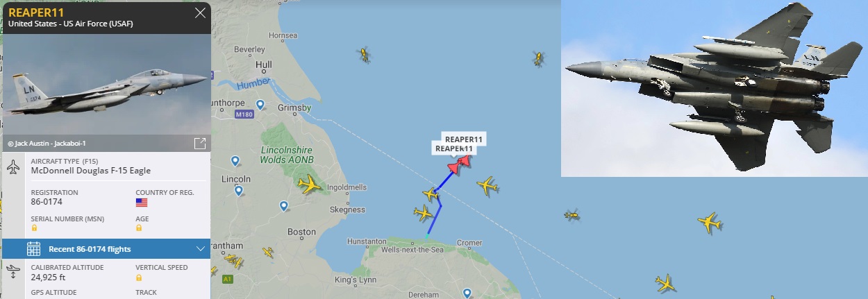This screenshot has width=868, height=299.
Task: Click the F-15 thumbnail in the side panel
Action: (106, 84)
